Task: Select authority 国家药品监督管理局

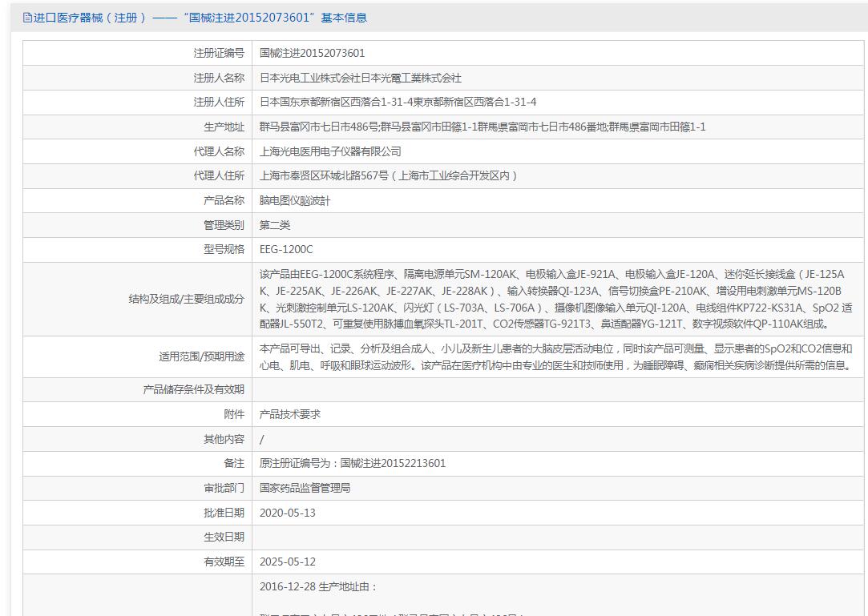Action: point(305,488)
